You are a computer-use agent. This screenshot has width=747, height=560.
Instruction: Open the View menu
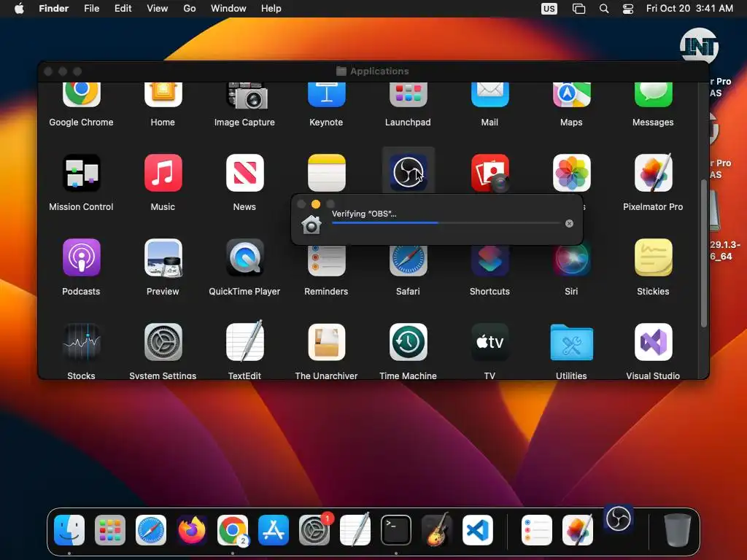tap(158, 9)
